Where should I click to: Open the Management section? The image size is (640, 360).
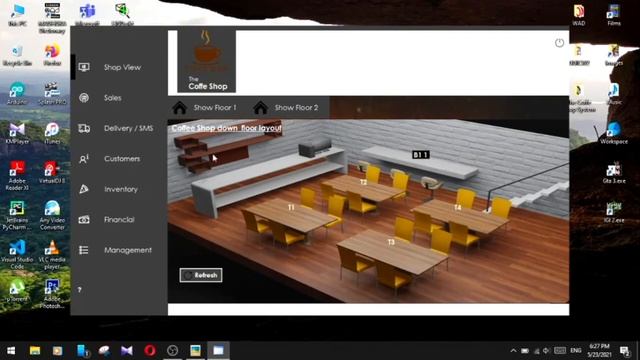[x=127, y=250]
